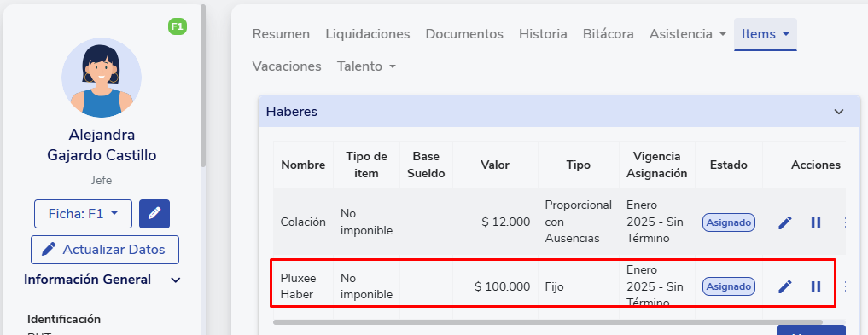Switch to the Documentos tab
The width and height of the screenshot is (868, 335).
coord(464,34)
